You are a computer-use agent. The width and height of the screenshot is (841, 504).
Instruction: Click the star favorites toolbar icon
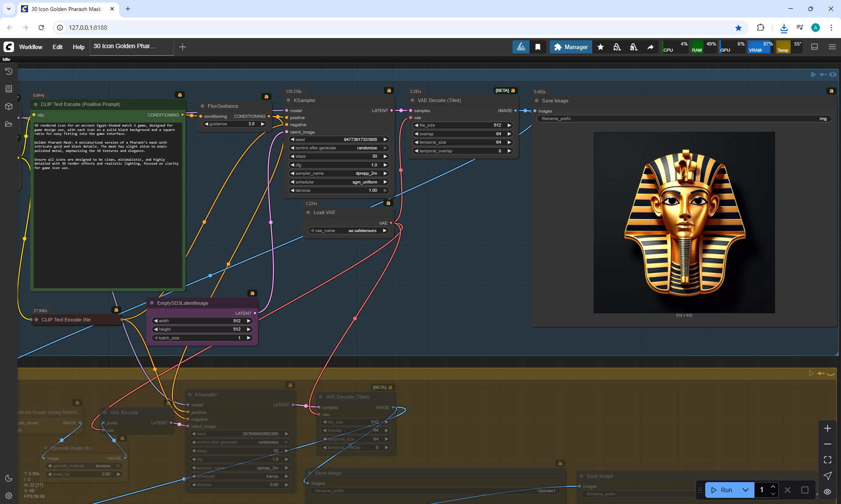[x=601, y=47]
